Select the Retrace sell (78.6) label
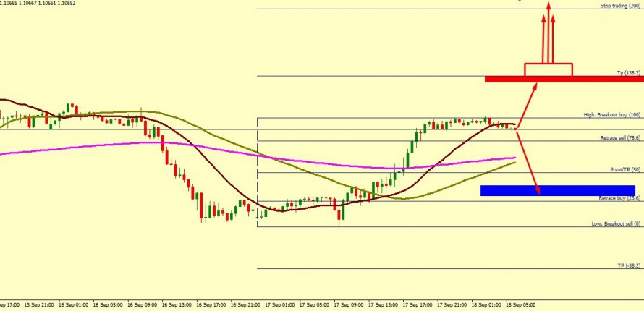This screenshot has width=644, height=311. pos(620,137)
